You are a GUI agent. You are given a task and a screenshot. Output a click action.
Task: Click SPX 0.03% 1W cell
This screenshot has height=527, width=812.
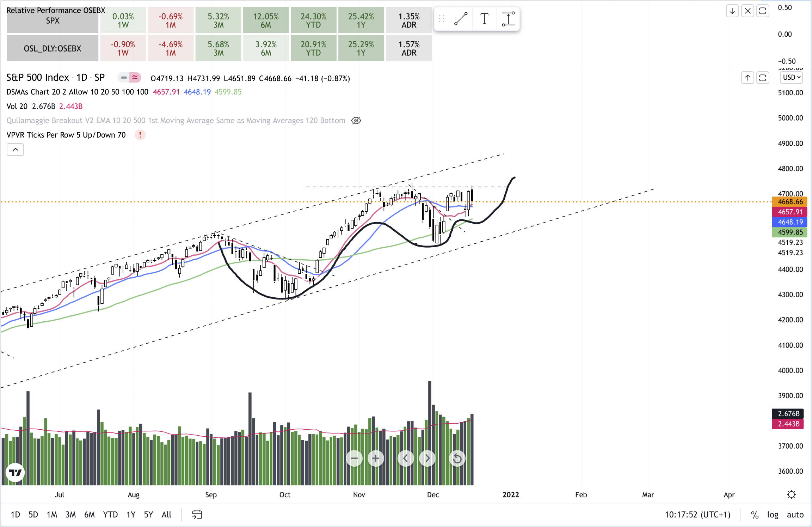[123, 20]
